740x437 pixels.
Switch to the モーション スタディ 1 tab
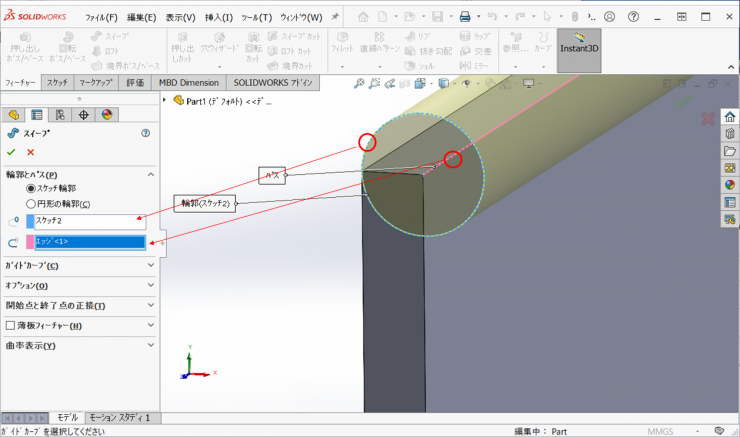tap(119, 417)
